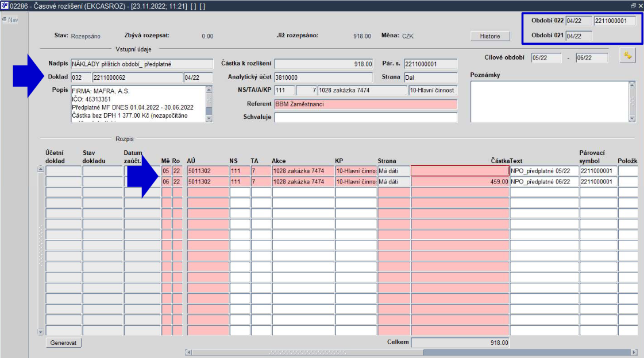The width and height of the screenshot is (644, 358).
Task: Click the Zbývá rozepsat value 0.00
Action: coord(207,36)
